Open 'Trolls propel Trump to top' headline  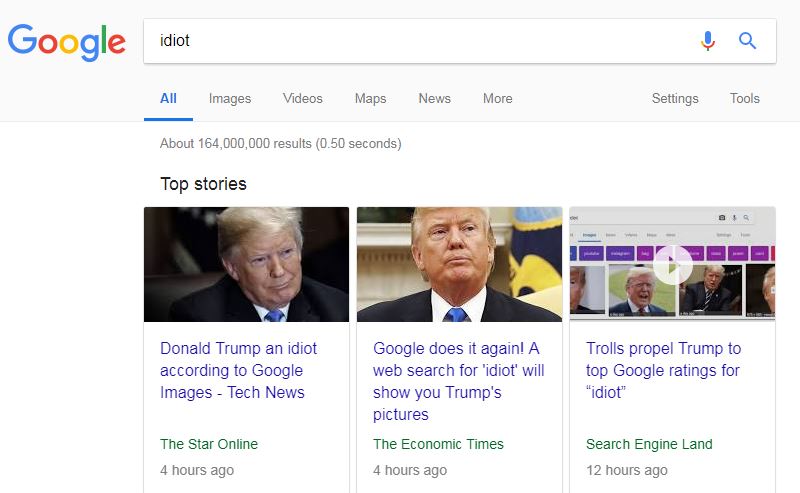(x=663, y=371)
